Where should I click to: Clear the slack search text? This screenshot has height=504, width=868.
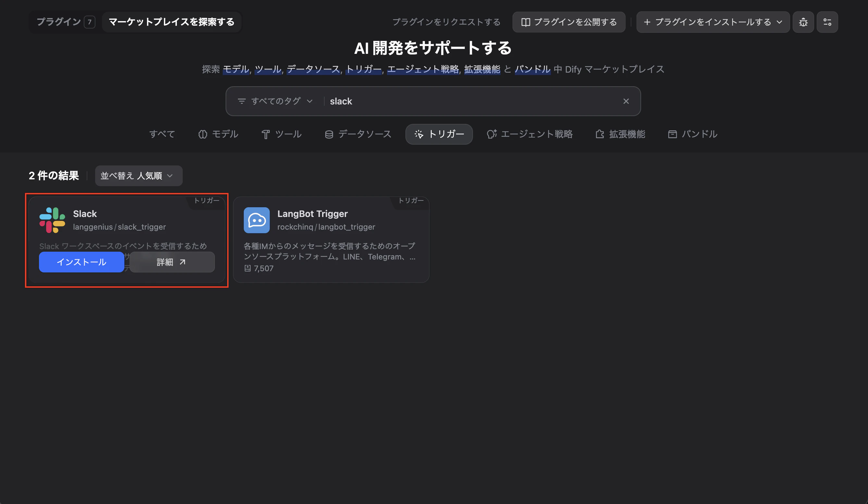(x=626, y=101)
